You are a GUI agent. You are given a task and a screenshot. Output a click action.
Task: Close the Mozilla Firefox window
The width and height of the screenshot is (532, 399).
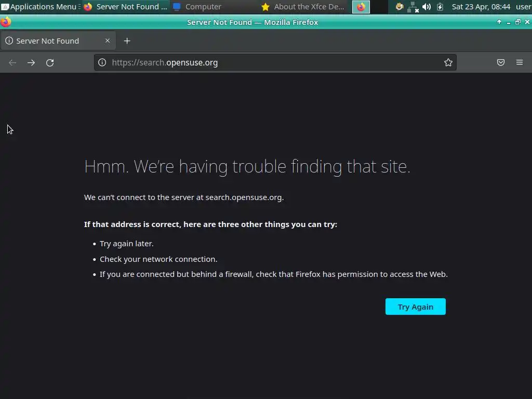[x=527, y=22]
